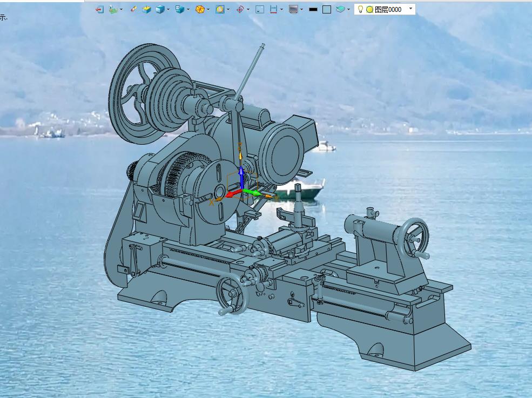This screenshot has height=398, width=532.
Task: Open the dropdown arrow beside the monitor icon
Action: (x=301, y=9)
